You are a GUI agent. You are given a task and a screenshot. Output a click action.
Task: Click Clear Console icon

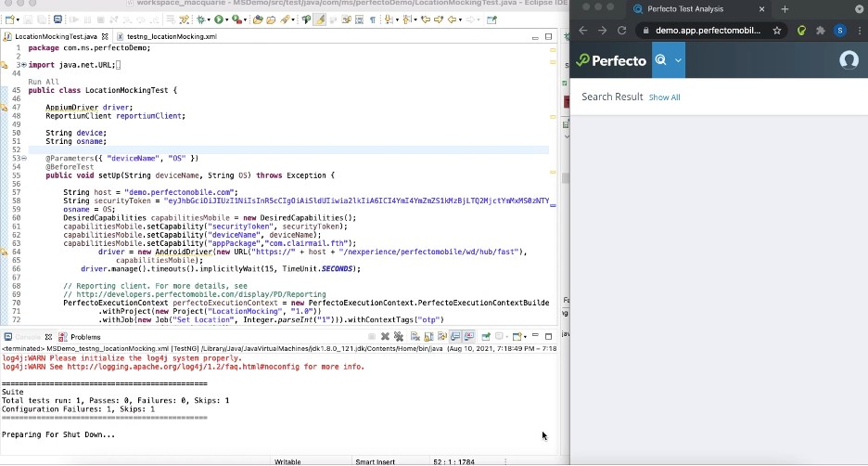tap(415, 336)
